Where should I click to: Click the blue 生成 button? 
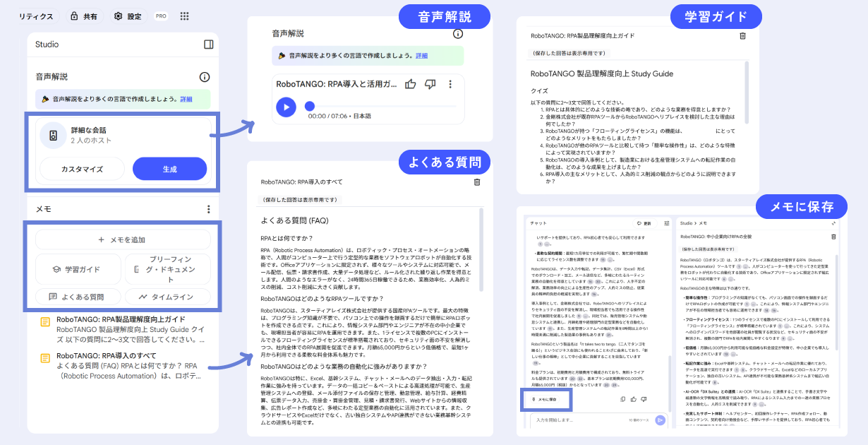[x=169, y=169]
